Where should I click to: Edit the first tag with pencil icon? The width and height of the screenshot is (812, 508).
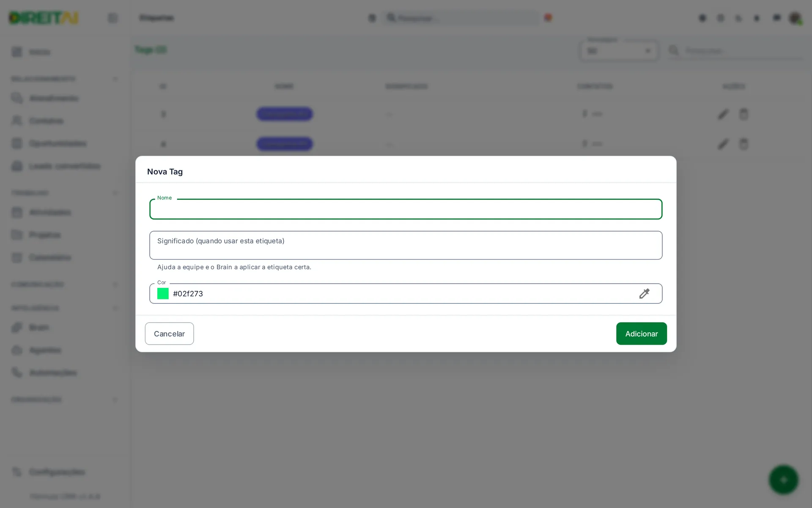tap(723, 114)
